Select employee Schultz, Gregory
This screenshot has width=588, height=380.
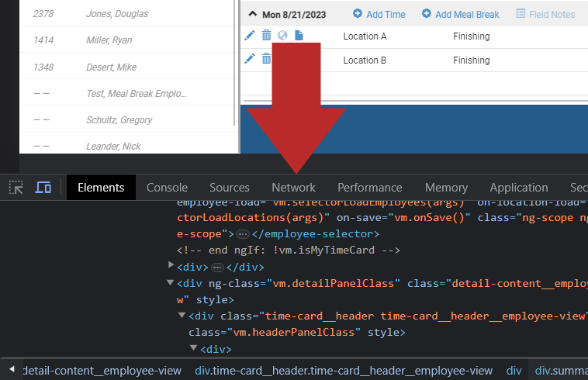119,120
